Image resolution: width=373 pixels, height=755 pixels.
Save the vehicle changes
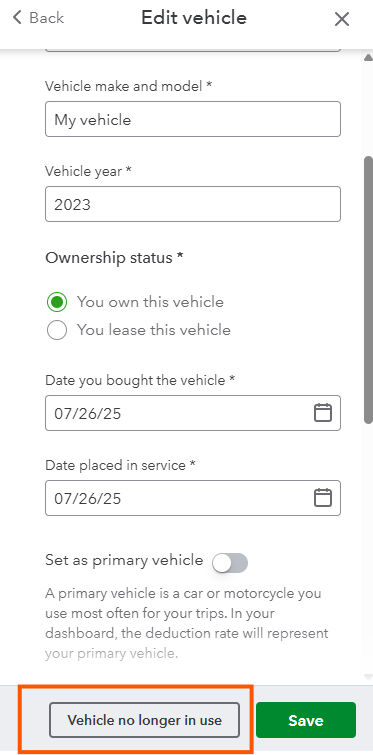pos(306,720)
